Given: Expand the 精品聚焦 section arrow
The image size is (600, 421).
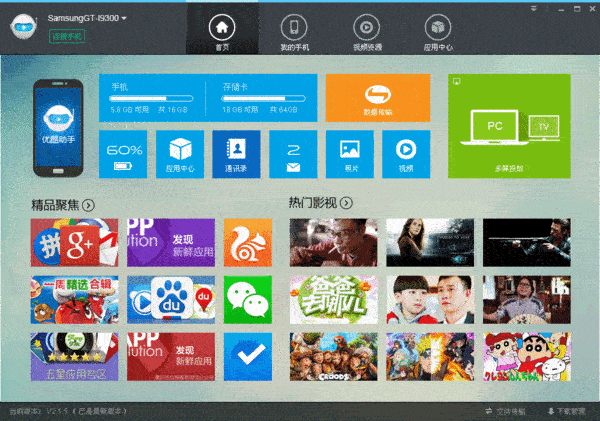Looking at the screenshot, I should click(88, 206).
